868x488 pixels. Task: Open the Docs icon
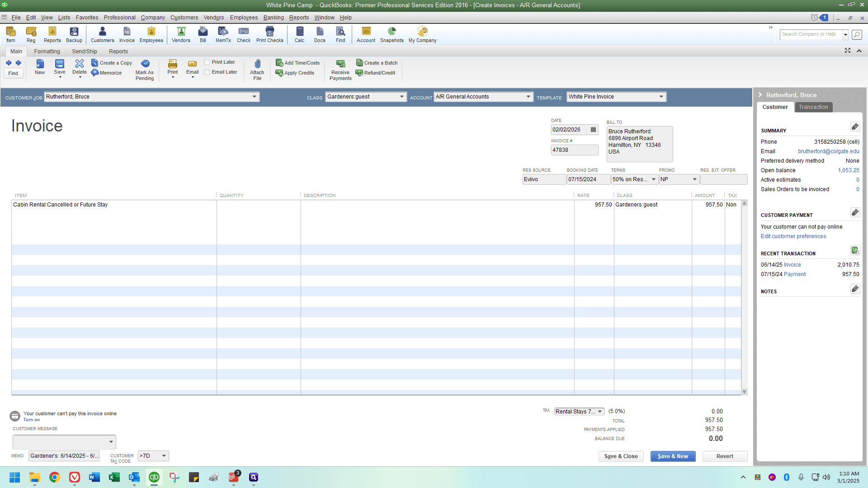pos(320,34)
